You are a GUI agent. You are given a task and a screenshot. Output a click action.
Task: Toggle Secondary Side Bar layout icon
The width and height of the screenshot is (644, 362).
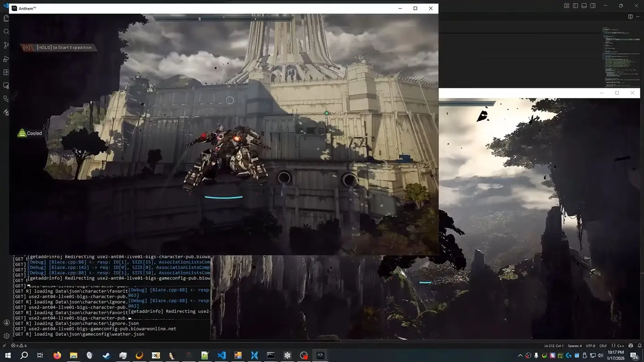tap(593, 6)
